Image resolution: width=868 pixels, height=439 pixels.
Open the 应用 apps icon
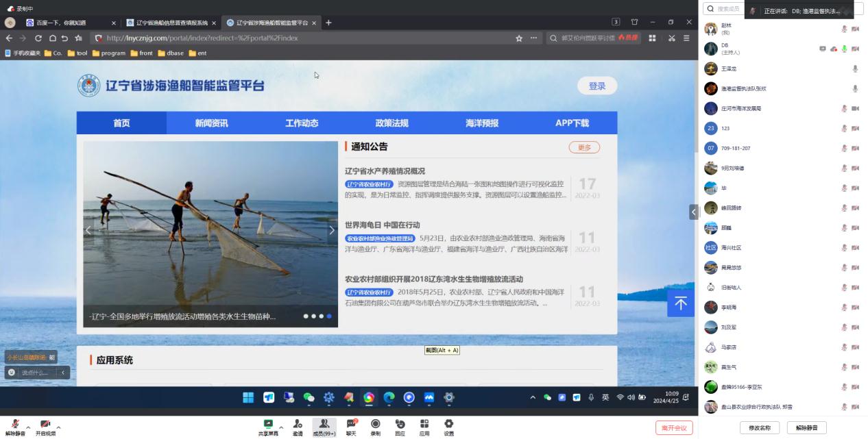[x=424, y=425]
